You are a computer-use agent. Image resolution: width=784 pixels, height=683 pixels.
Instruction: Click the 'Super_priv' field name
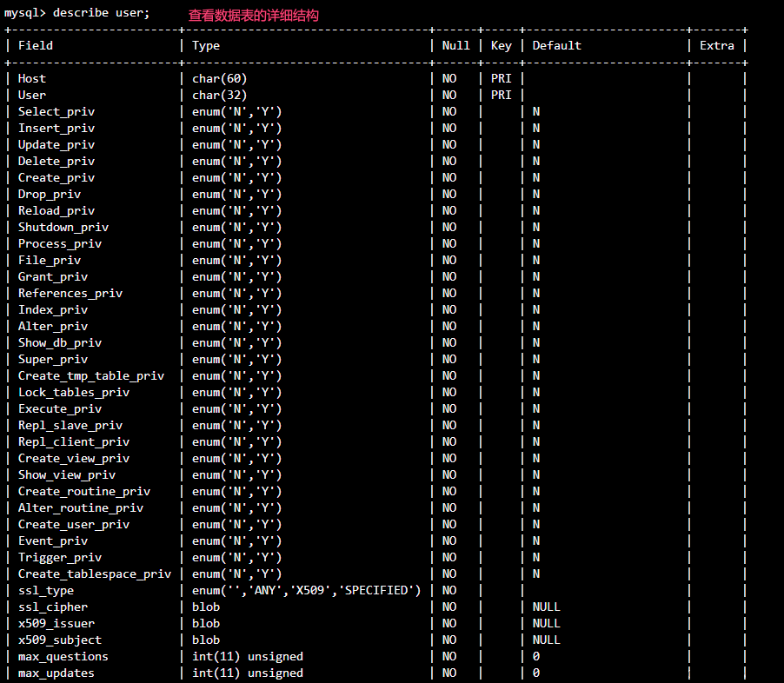click(53, 359)
